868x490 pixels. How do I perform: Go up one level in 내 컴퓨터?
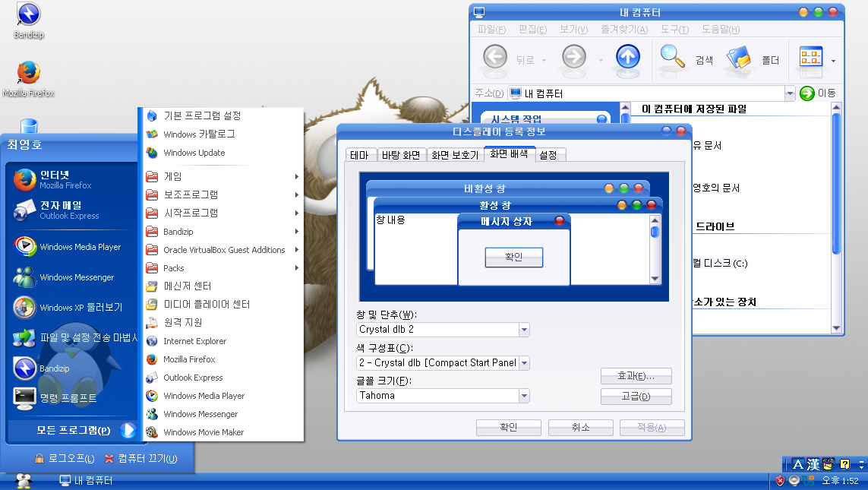point(628,57)
